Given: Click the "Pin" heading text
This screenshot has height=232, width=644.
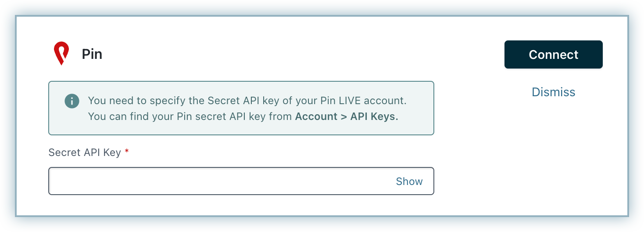Looking at the screenshot, I should coord(92,54).
